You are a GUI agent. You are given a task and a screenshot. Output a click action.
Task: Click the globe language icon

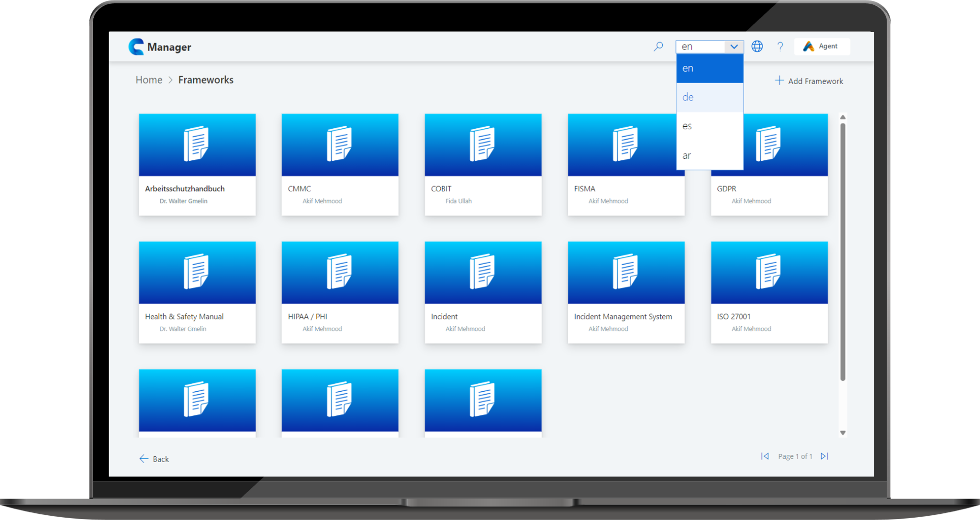pyautogui.click(x=757, y=46)
